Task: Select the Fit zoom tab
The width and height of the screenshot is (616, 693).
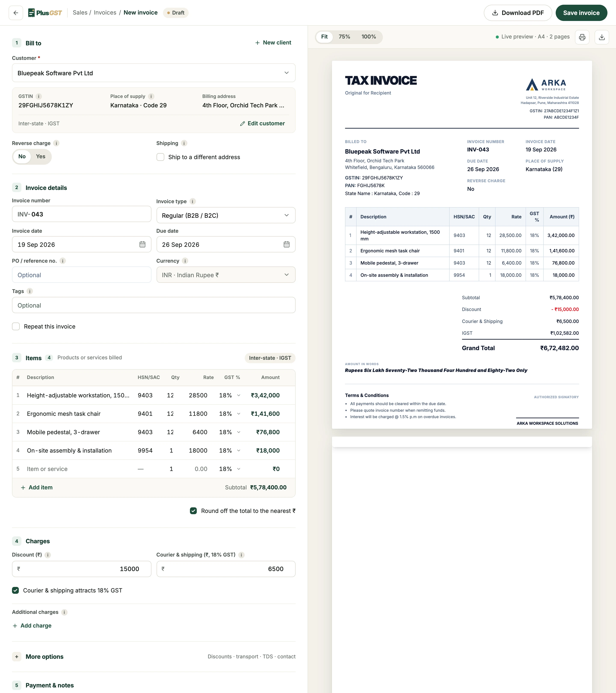Action: pyautogui.click(x=324, y=37)
